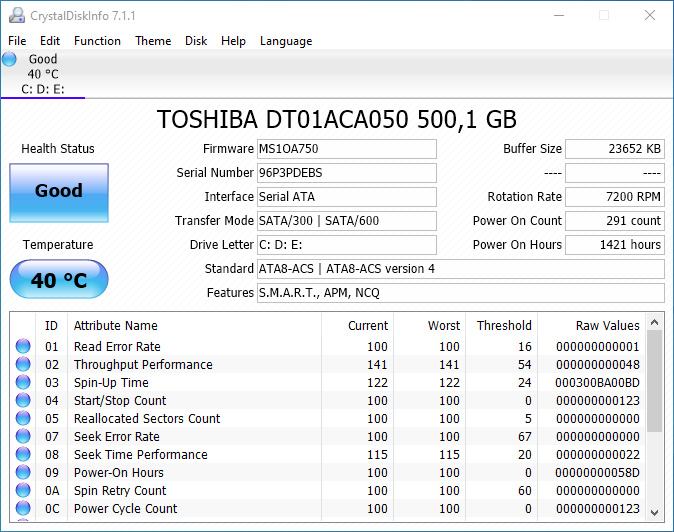The height and width of the screenshot is (532, 674).
Task: Click status orb for Power-On Hours row
Action: point(23,473)
